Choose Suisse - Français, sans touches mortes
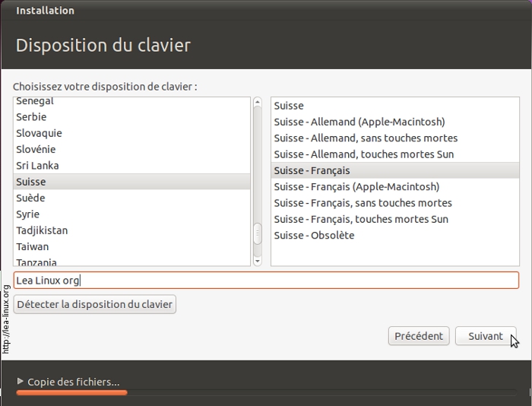 click(x=363, y=203)
